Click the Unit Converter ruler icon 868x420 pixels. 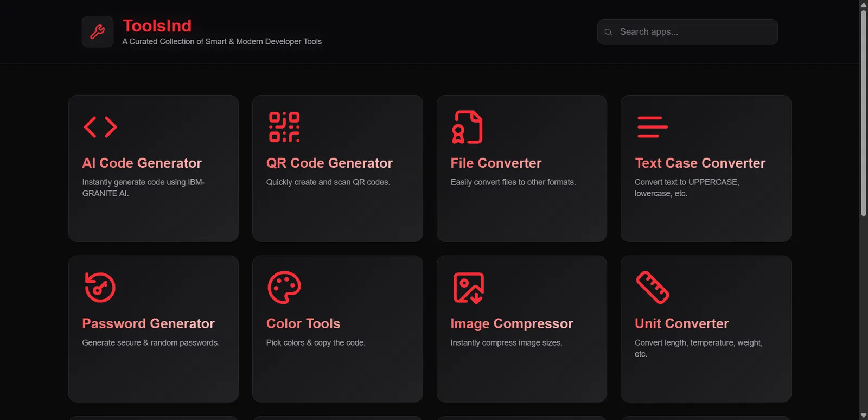point(653,287)
